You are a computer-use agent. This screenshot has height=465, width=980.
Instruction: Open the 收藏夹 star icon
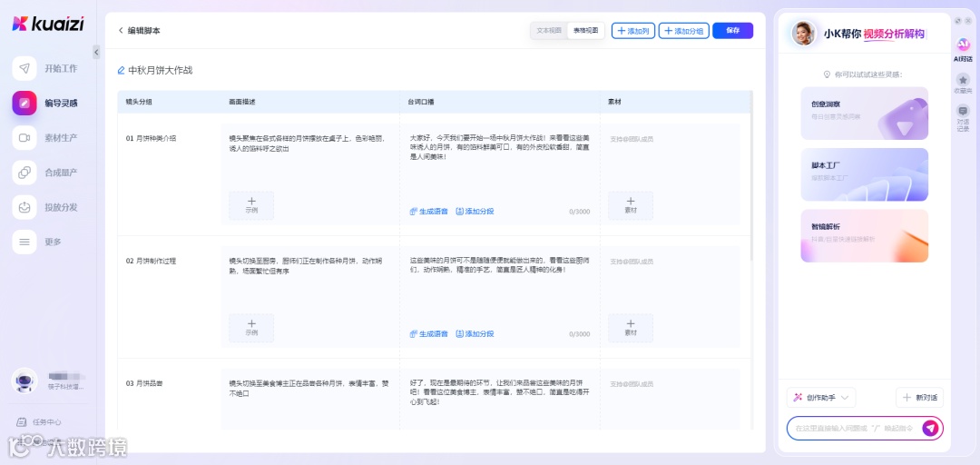point(963,80)
